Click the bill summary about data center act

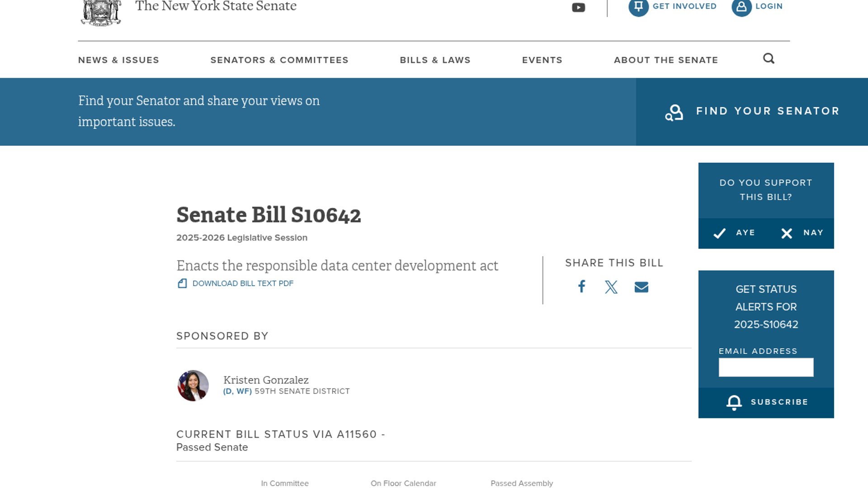[x=337, y=266]
